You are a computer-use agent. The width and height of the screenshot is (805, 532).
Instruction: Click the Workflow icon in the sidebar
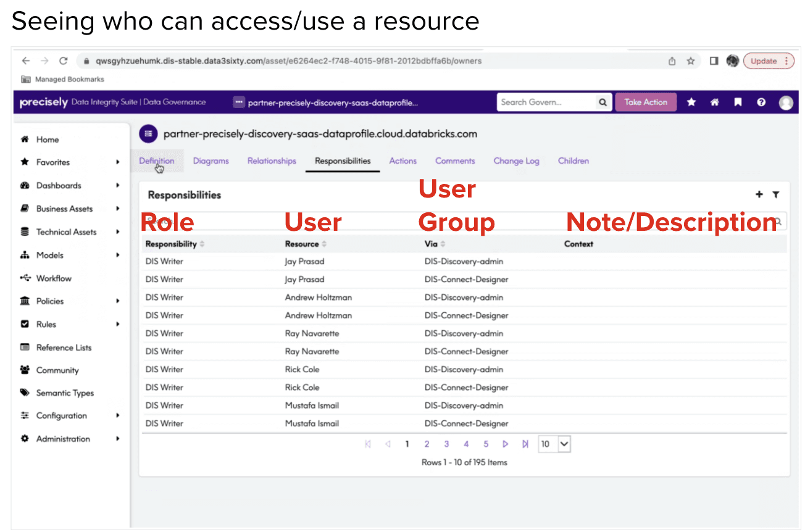25,278
